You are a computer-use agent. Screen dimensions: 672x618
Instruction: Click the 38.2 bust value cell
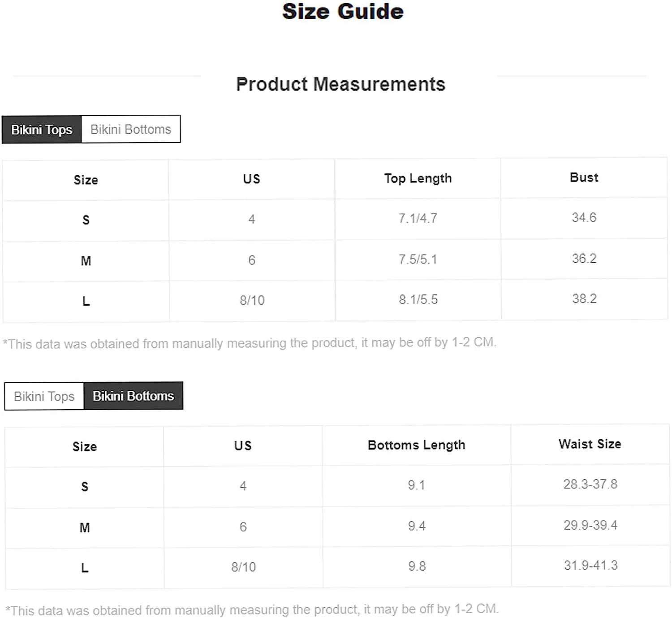(584, 299)
